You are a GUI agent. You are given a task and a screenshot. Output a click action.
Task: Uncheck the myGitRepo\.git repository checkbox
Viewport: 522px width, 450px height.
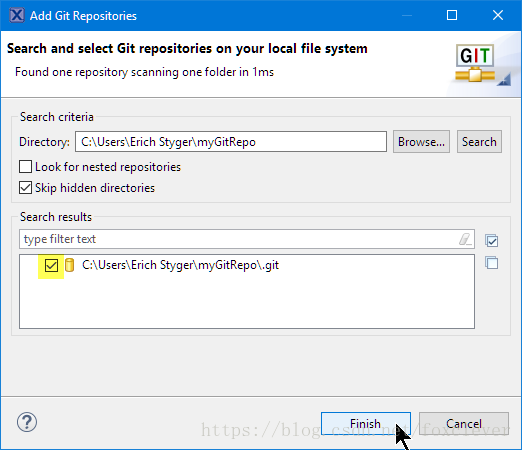click(x=51, y=266)
